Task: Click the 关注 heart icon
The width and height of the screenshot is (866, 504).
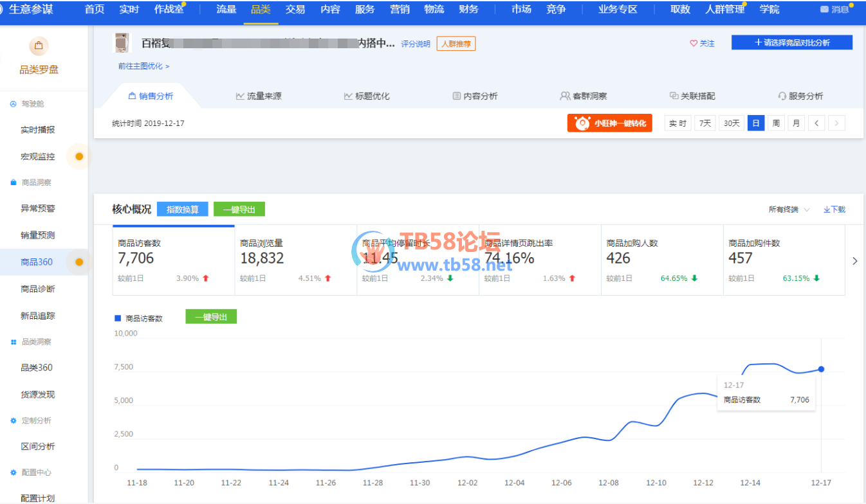Action: click(x=694, y=44)
